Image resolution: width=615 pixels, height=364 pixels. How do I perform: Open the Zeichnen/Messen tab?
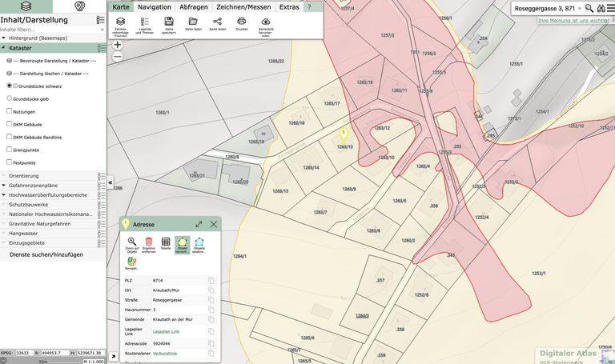[243, 6]
